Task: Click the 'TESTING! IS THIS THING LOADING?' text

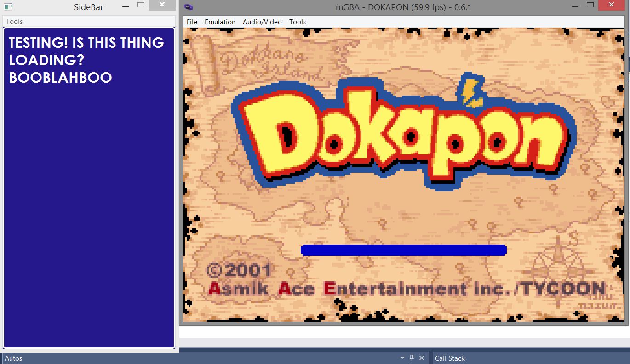Action: (86, 51)
